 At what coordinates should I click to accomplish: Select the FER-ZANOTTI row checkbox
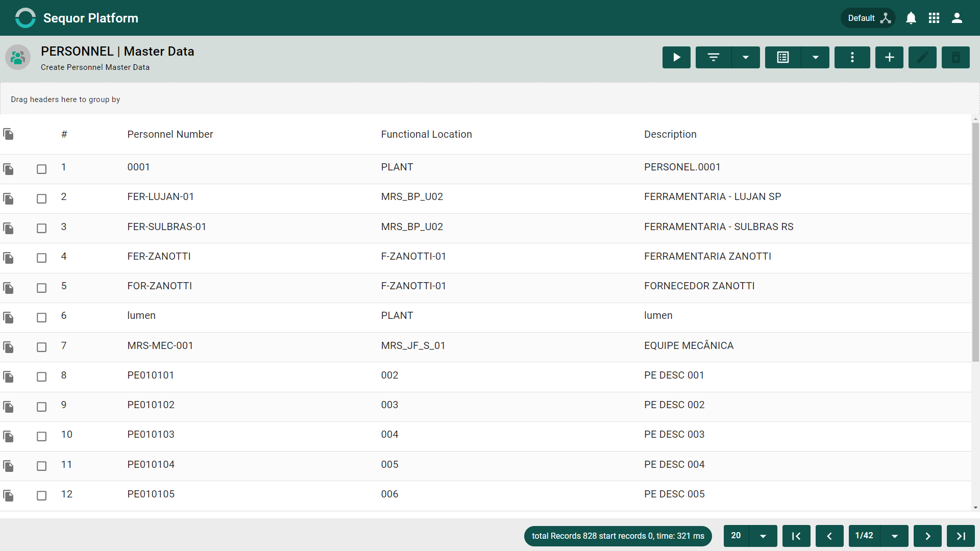[x=42, y=258]
